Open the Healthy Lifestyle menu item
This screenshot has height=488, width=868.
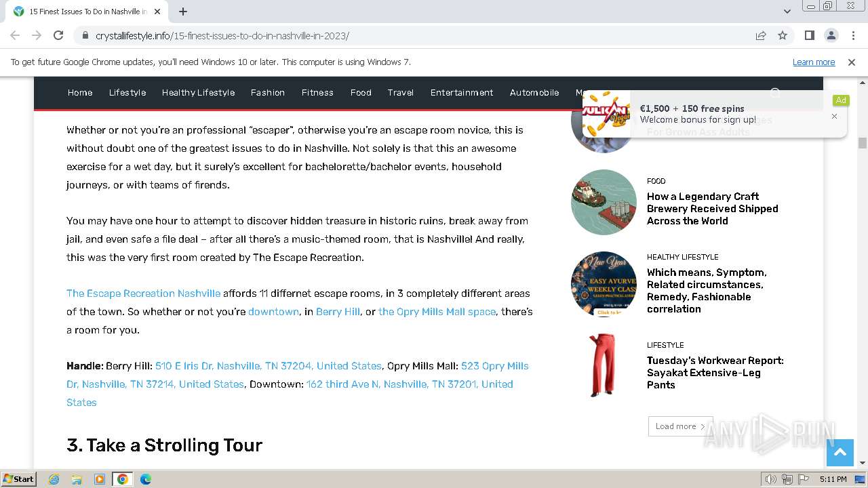click(198, 93)
